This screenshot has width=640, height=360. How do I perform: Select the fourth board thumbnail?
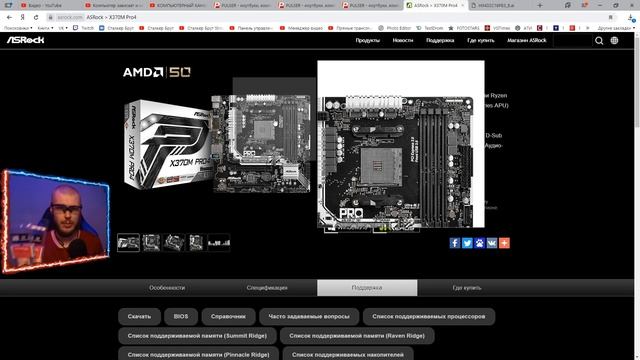point(196,242)
